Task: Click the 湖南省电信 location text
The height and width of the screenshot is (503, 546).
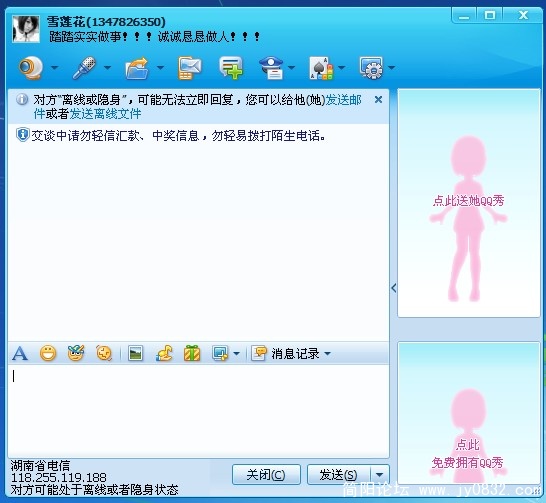Action: pos(40,465)
